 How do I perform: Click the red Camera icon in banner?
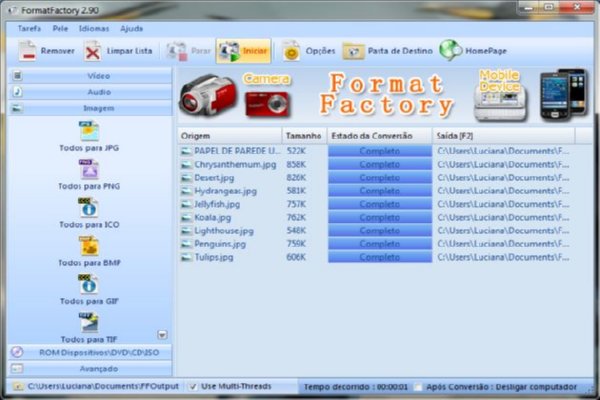(x=268, y=104)
